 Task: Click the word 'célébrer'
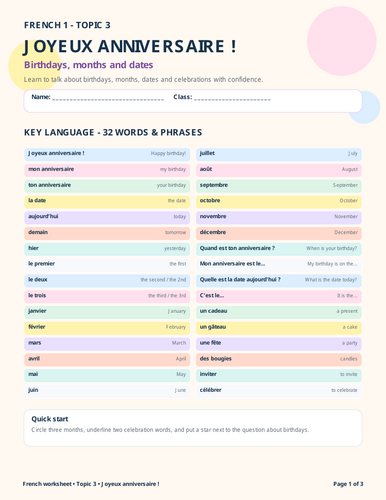[211, 390]
